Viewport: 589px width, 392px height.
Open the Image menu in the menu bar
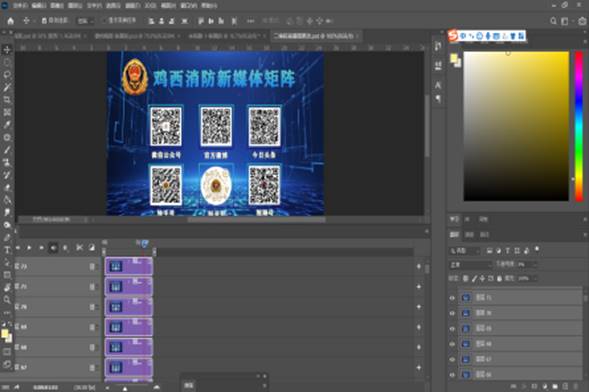(57, 6)
